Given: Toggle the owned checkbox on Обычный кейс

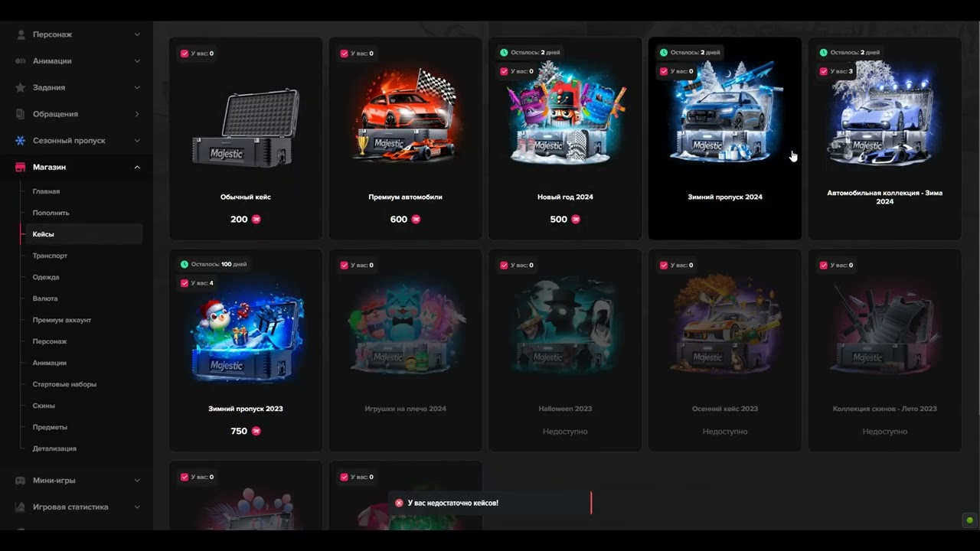Looking at the screenshot, I should pos(185,54).
